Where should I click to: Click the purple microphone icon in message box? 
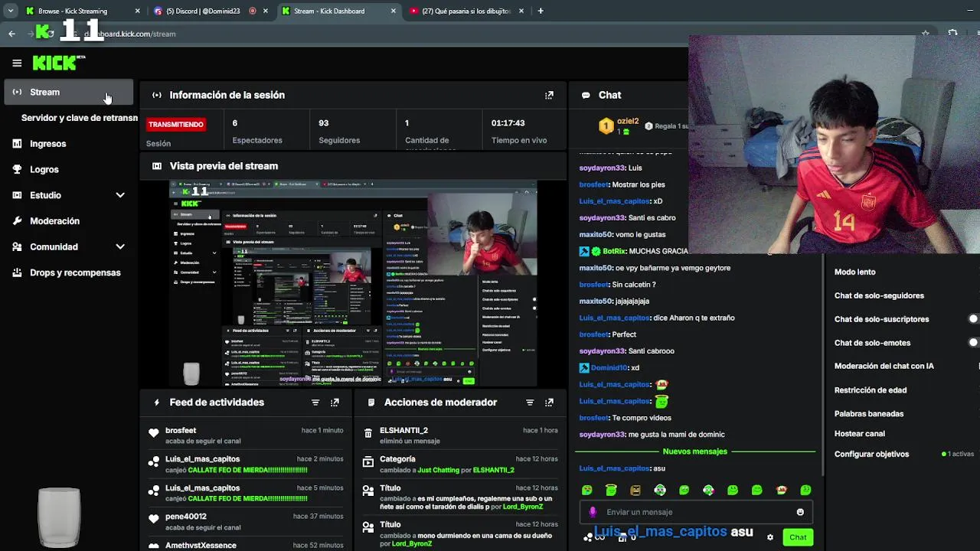tap(593, 512)
